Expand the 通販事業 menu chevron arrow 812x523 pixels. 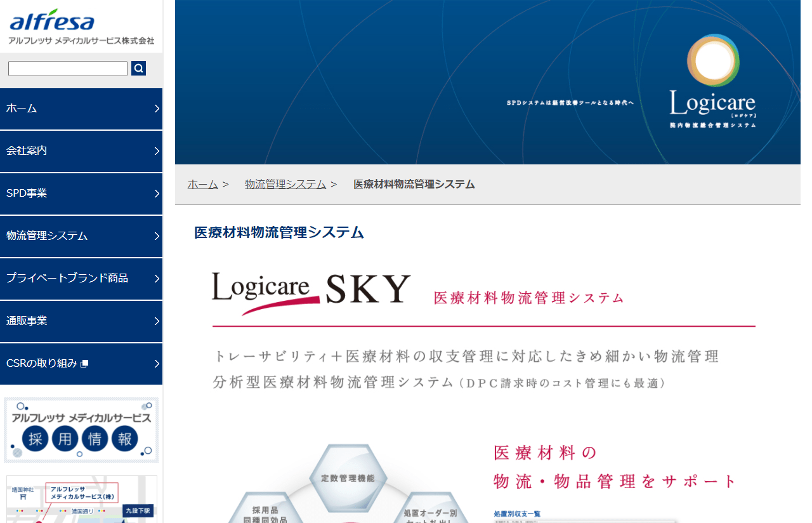pos(156,321)
